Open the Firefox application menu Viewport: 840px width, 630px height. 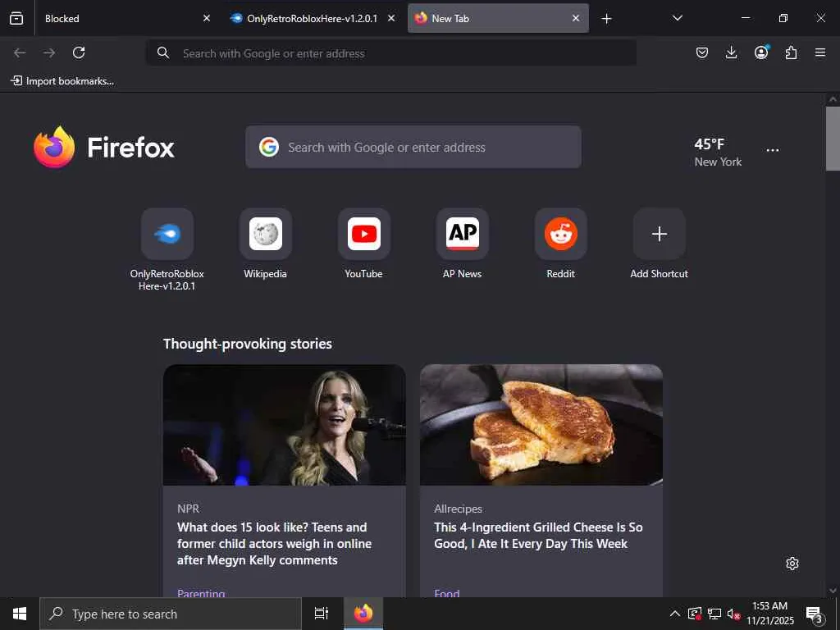pos(820,52)
